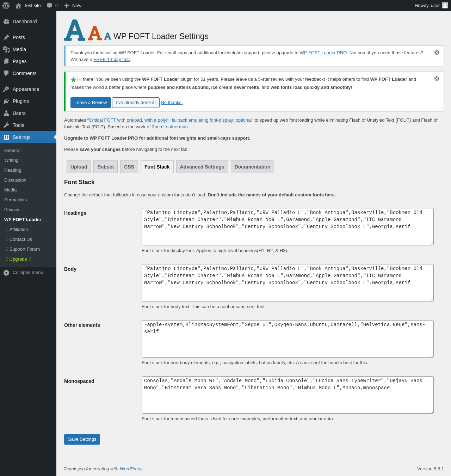Save Settings for font stack
The image size is (451, 476).
82,439
